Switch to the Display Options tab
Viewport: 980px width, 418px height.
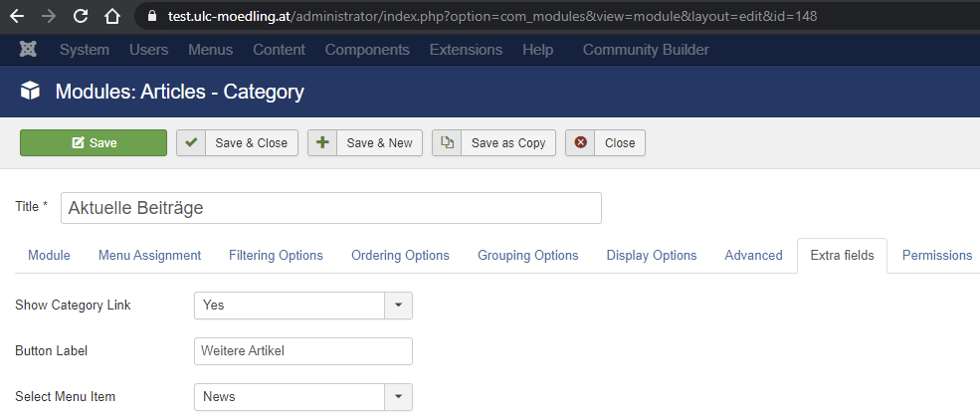(651, 256)
